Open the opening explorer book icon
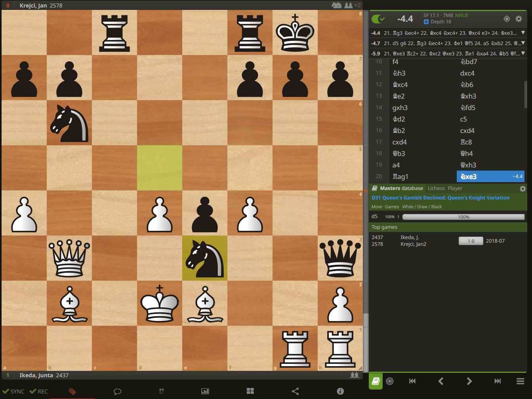The height and width of the screenshot is (399, 532). (x=376, y=381)
